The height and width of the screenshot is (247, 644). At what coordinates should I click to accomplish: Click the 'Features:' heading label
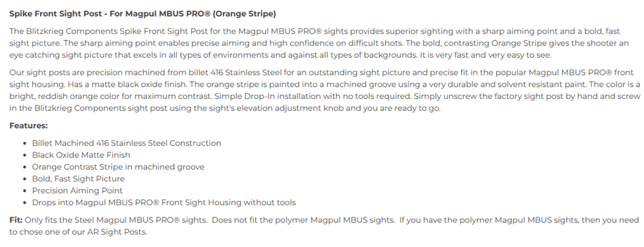click(28, 125)
